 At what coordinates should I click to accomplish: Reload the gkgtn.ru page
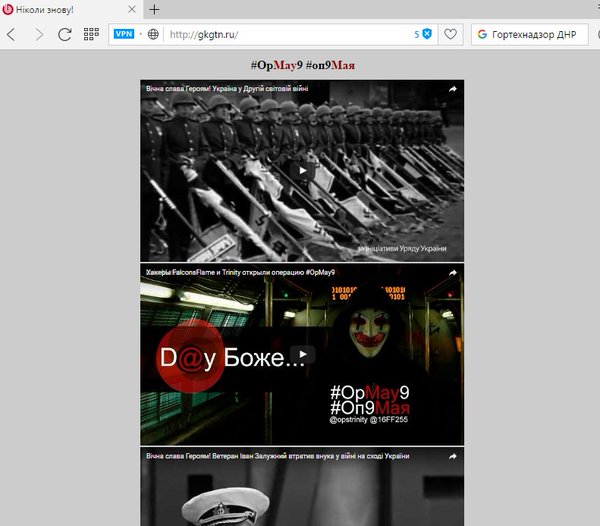65,34
